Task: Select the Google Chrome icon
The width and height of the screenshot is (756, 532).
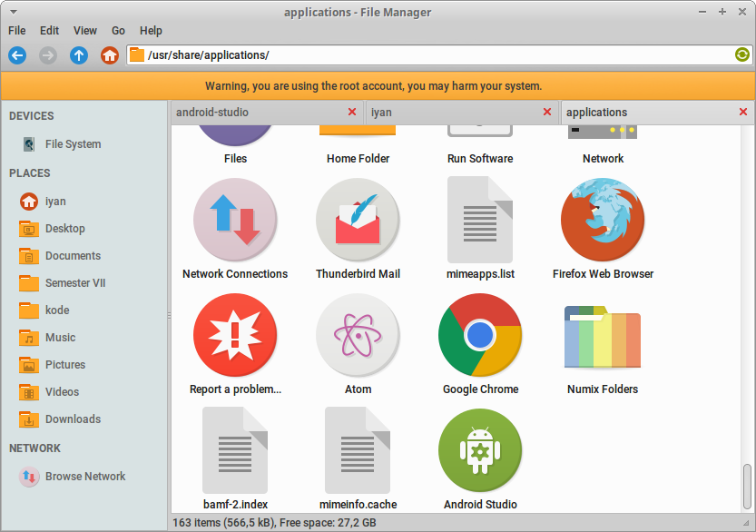Action: [480, 335]
